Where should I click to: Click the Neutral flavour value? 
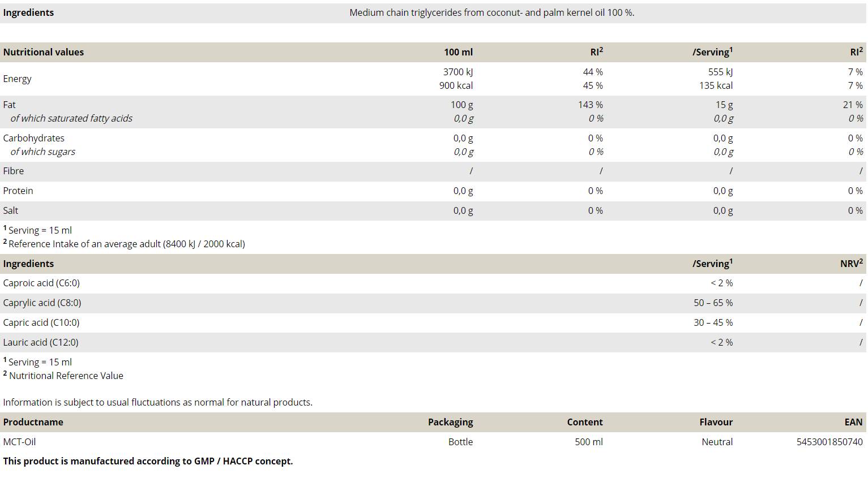coord(717,442)
